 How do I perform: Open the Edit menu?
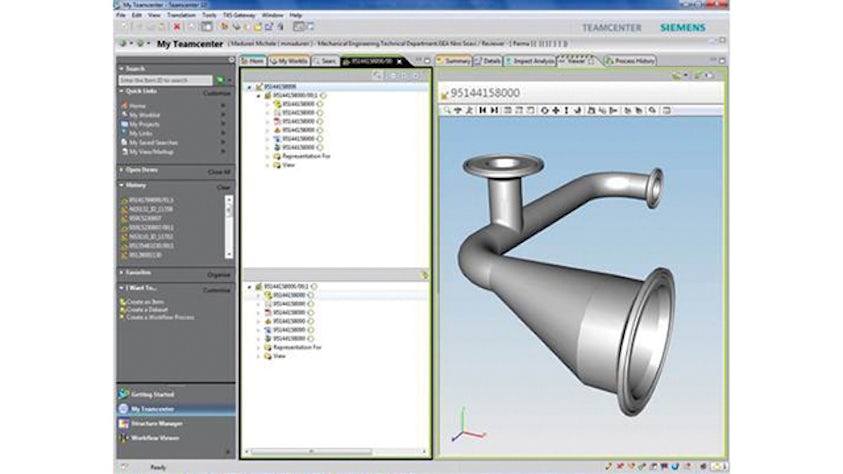pos(137,16)
